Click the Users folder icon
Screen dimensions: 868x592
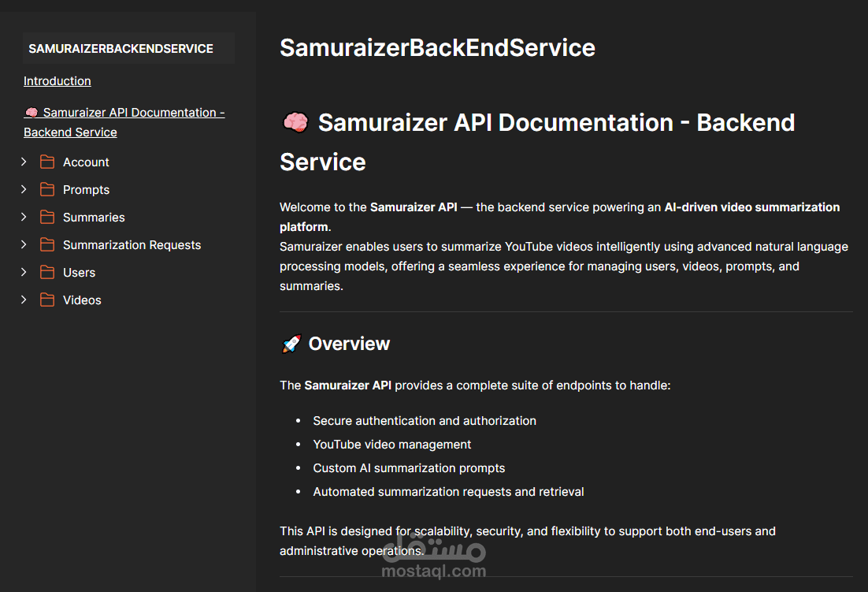pyautogui.click(x=47, y=273)
